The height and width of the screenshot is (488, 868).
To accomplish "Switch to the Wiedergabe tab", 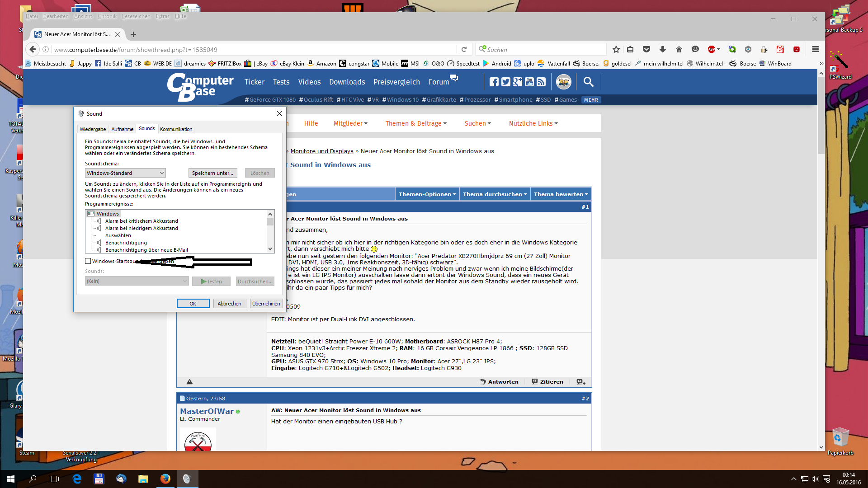I will click(x=93, y=129).
